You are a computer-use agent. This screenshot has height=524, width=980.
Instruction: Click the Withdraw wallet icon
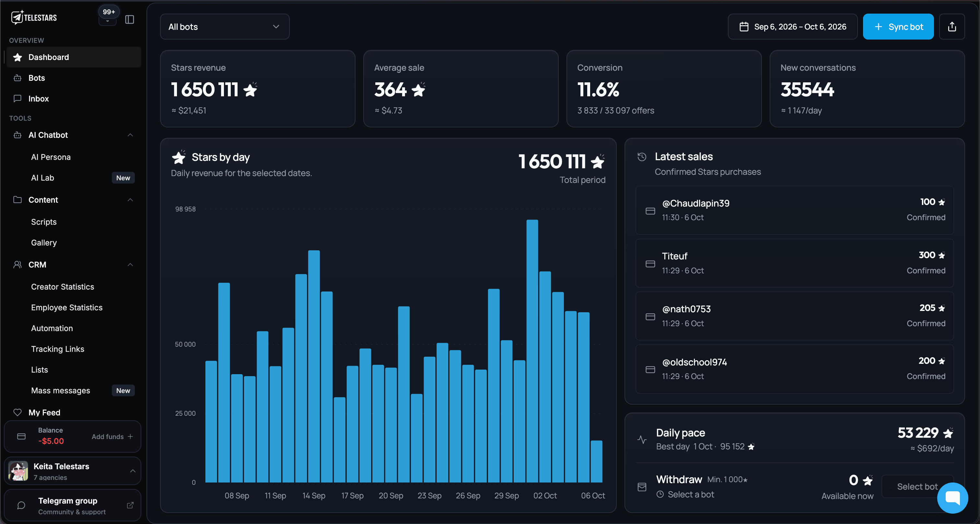[x=642, y=487]
